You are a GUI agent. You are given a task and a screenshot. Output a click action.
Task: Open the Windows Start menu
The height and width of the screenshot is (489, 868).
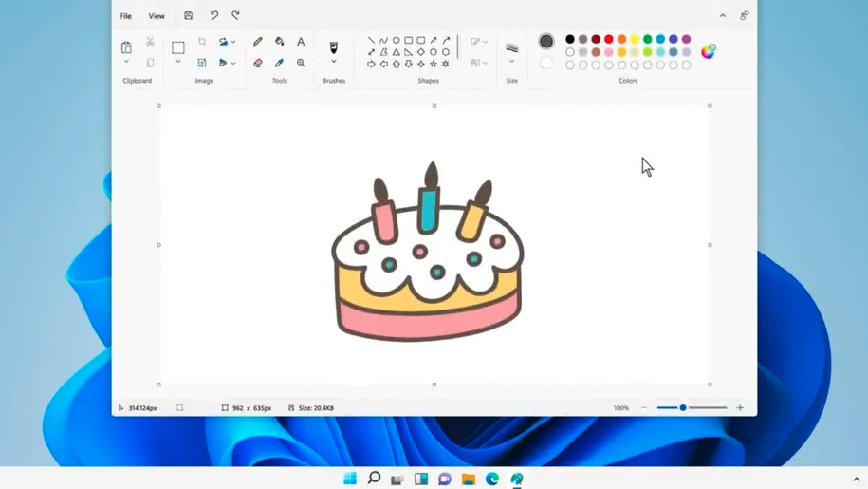(350, 479)
